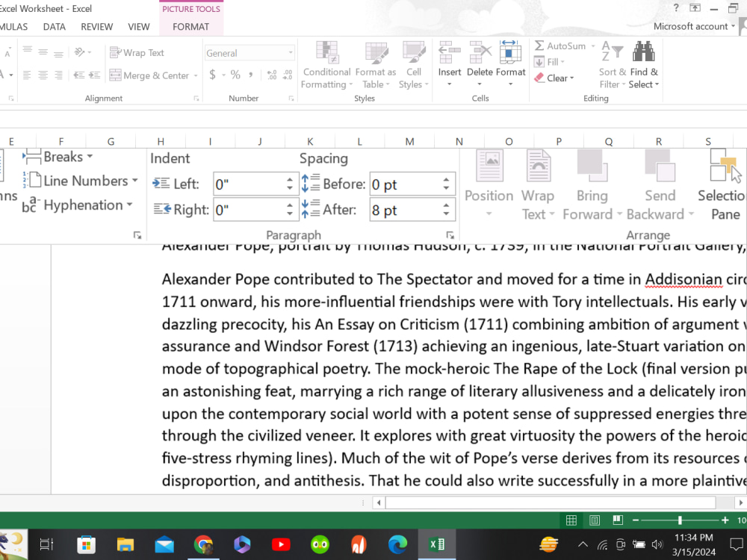Open Alignment dialog launcher
The image size is (747, 560).
(x=196, y=99)
